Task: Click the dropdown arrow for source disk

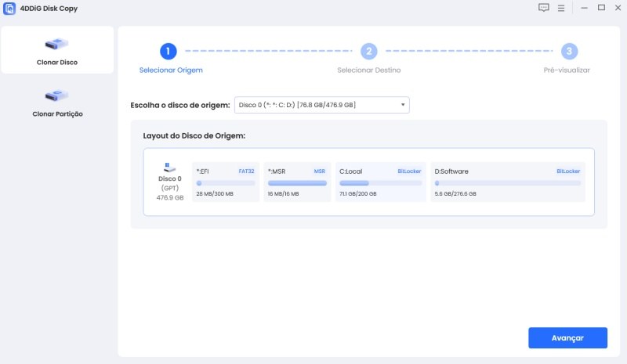Action: pos(403,105)
